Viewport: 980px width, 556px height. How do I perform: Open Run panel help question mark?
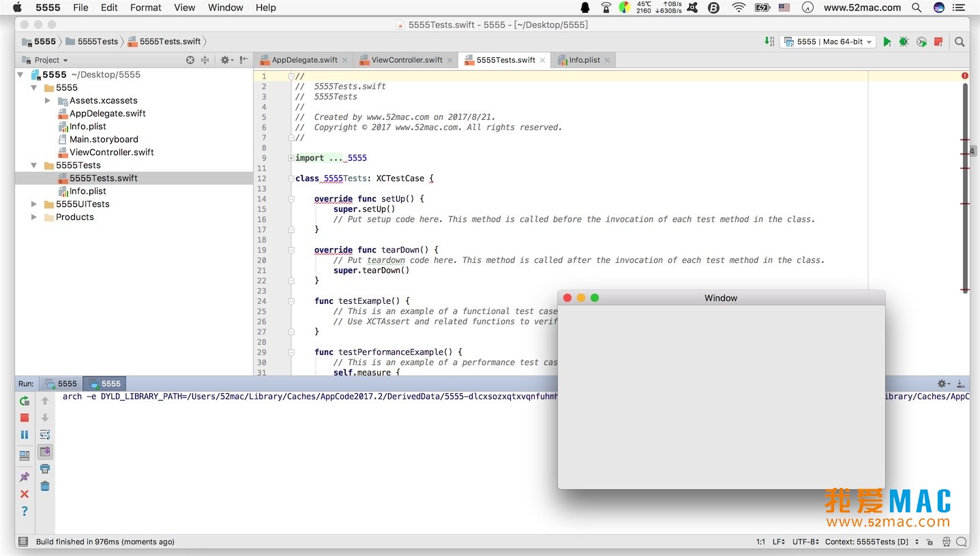[25, 511]
